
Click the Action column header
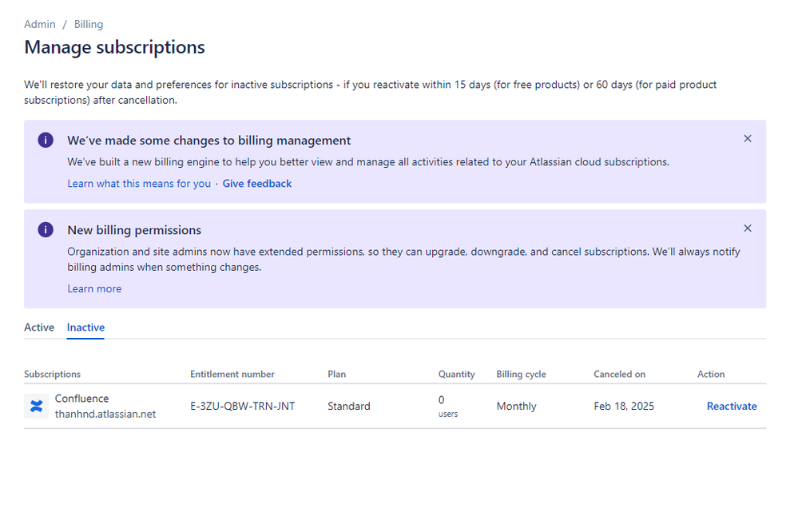coord(710,374)
